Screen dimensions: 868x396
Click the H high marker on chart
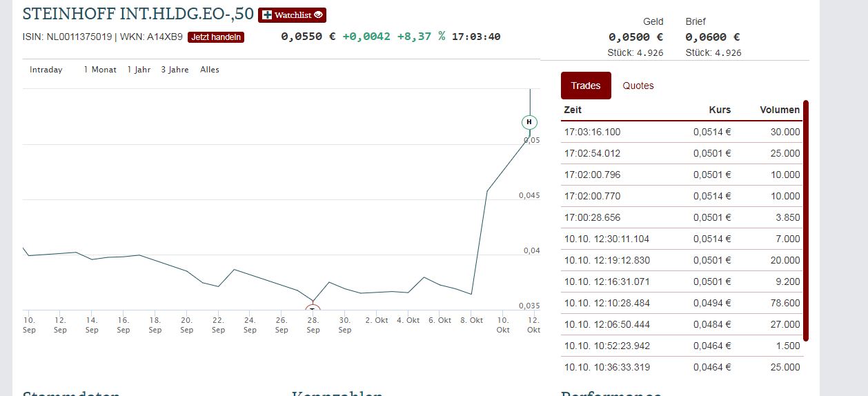529,122
